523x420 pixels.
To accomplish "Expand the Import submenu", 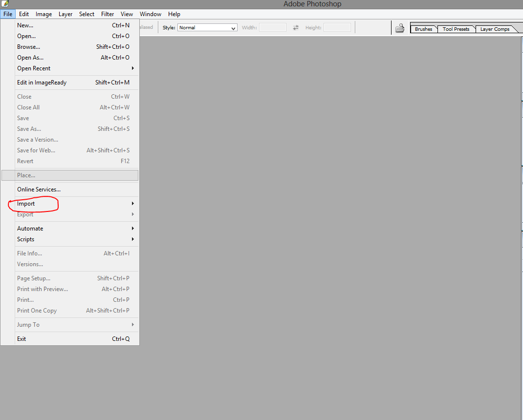I will click(70, 203).
